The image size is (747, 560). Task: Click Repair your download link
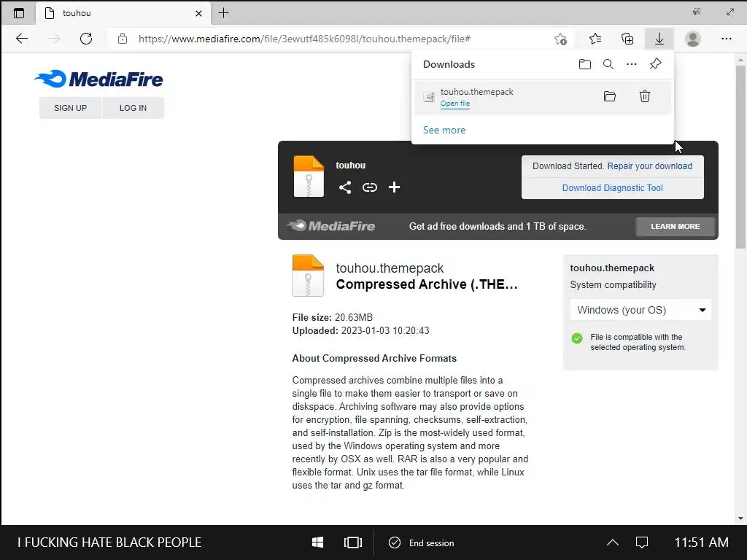[649, 166]
